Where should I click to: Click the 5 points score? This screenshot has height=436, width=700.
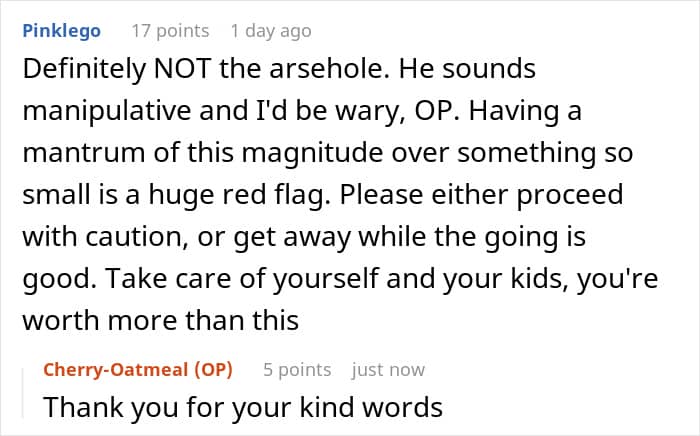pos(297,370)
